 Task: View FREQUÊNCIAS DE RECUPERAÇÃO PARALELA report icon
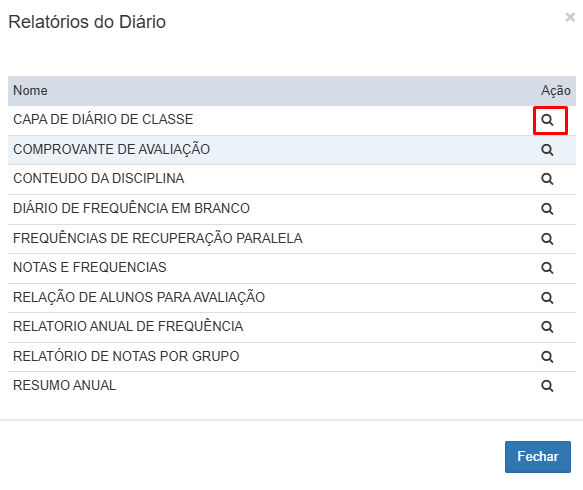point(547,238)
